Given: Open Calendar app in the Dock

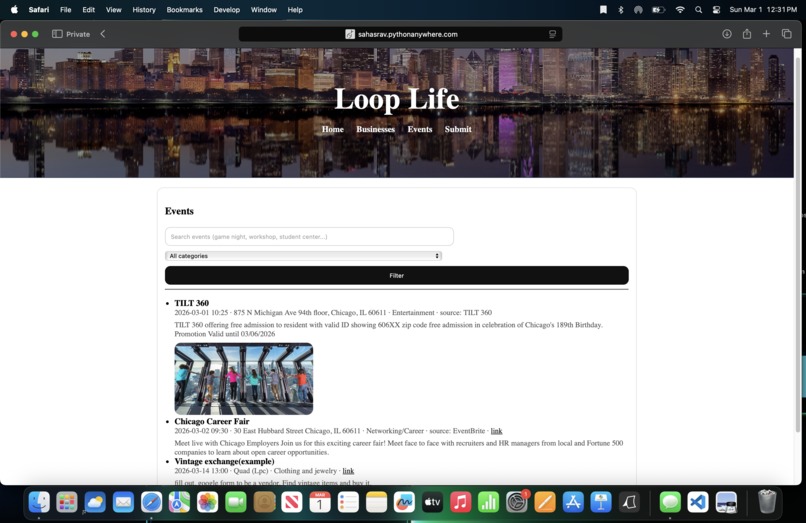Looking at the screenshot, I should [320, 502].
